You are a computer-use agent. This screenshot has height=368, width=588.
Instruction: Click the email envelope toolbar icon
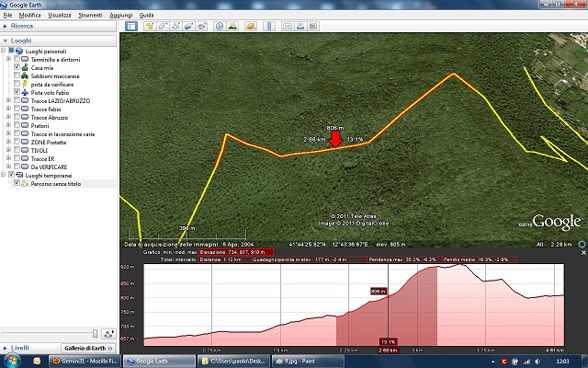click(288, 26)
